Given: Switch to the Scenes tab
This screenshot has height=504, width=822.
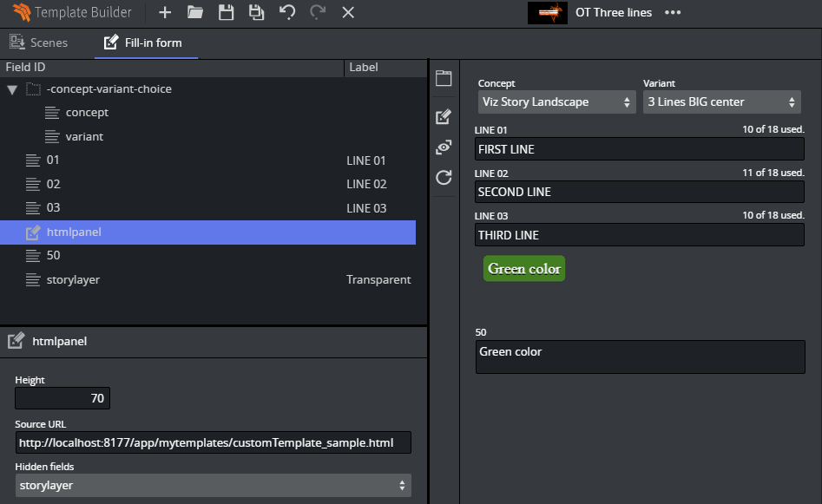Looking at the screenshot, I should tap(39, 43).
